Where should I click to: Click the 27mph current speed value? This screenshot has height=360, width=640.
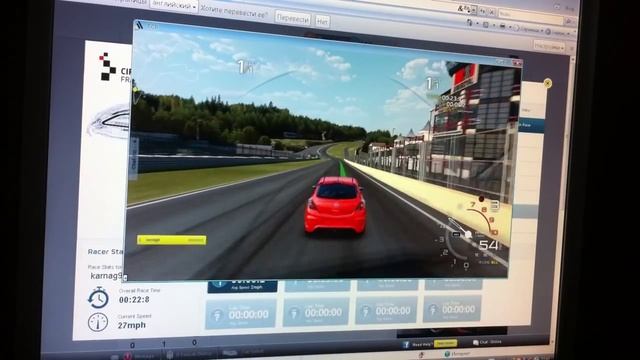131,325
